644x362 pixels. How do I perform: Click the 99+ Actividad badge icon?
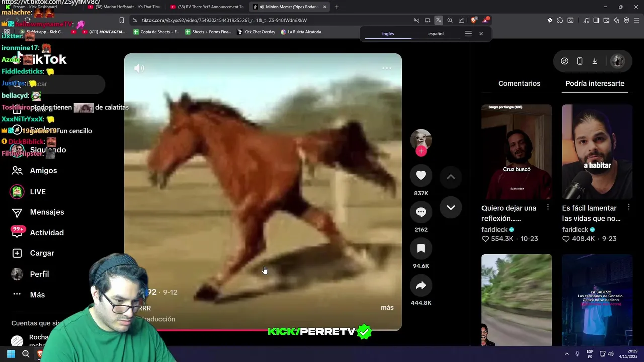(x=18, y=232)
